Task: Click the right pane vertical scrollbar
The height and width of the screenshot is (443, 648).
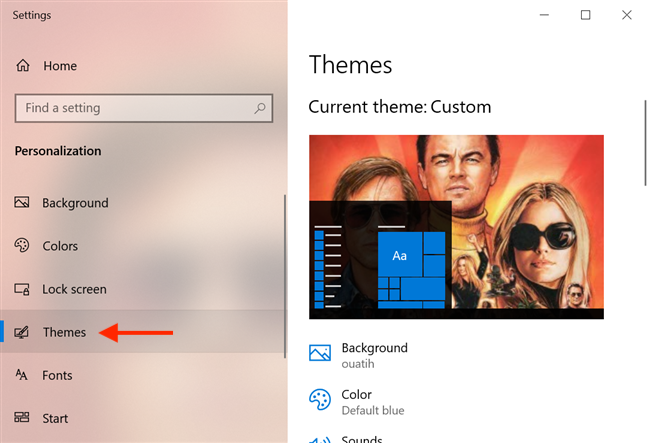Action: click(645, 143)
